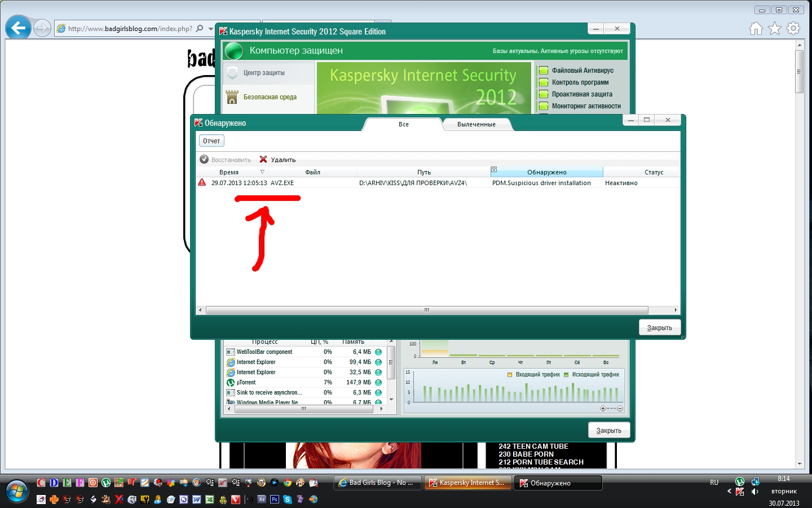Show hidden tray icons arrow
812x508 pixels.
pos(729,491)
